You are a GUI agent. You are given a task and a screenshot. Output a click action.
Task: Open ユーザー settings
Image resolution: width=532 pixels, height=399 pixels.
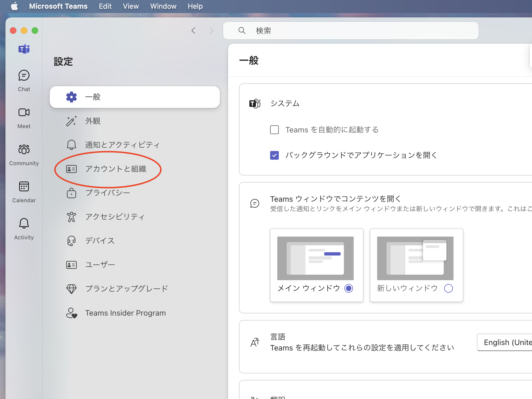135,265
